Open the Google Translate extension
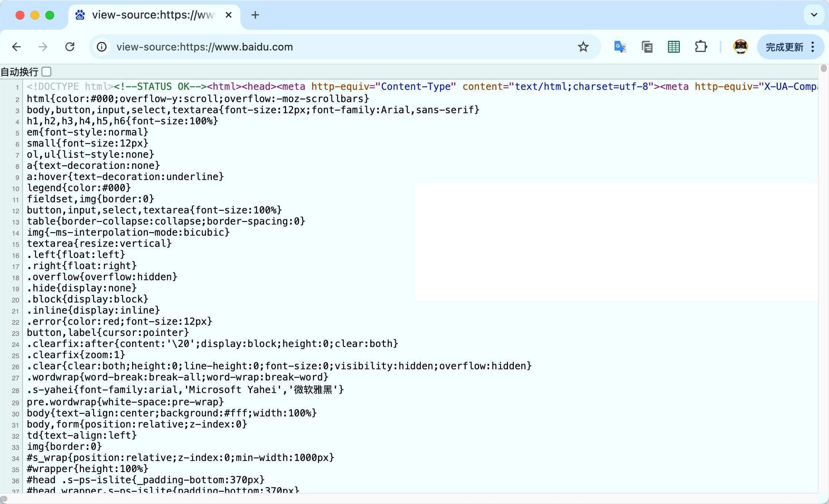The width and height of the screenshot is (829, 504). [x=620, y=47]
